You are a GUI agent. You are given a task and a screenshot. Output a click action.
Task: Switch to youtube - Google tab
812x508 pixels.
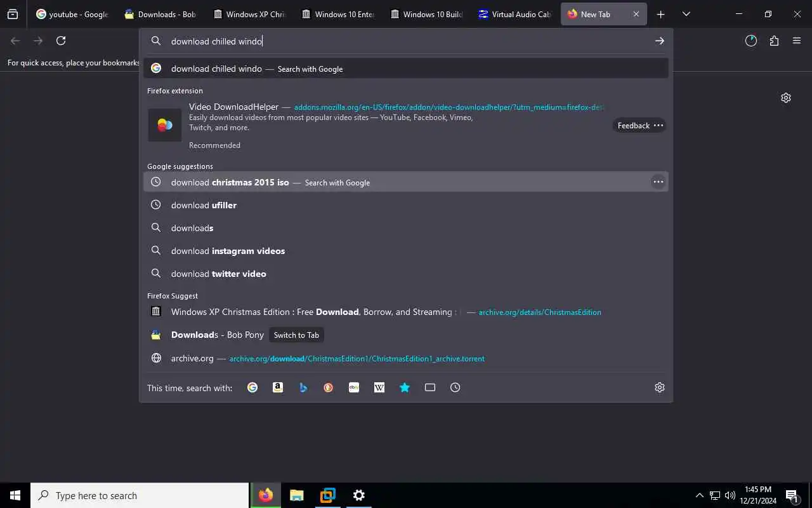[72, 14]
